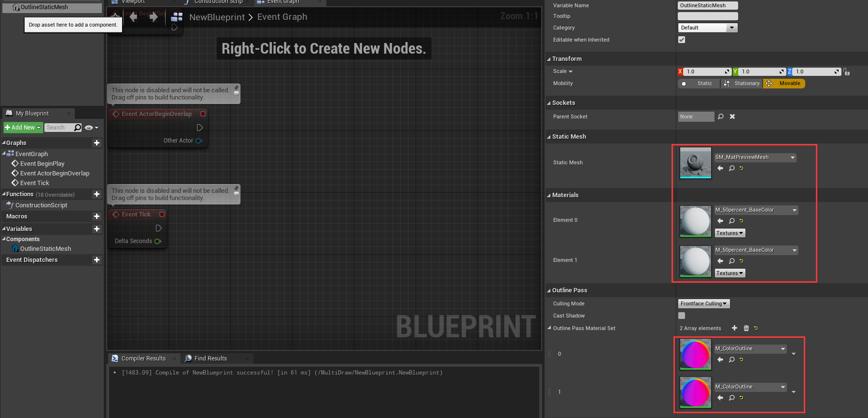Image resolution: width=868 pixels, height=418 pixels.
Task: Browse to SM_MatPreviewMesh asset in Content Browser
Action: click(x=732, y=168)
